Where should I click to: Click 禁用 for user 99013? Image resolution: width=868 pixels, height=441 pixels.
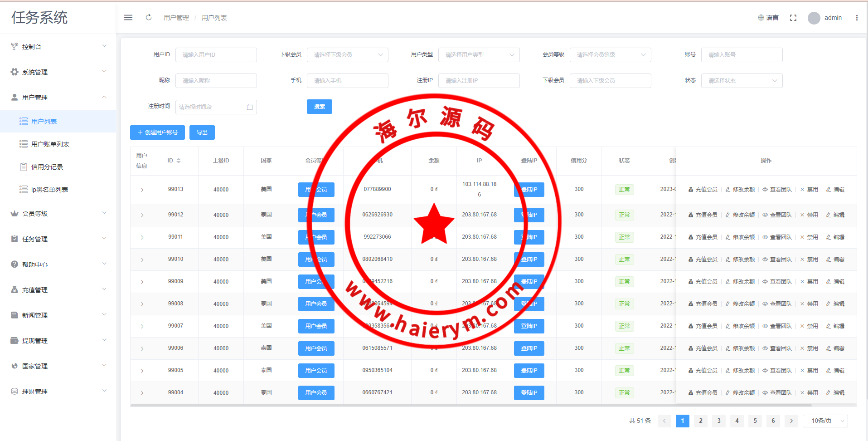809,190
